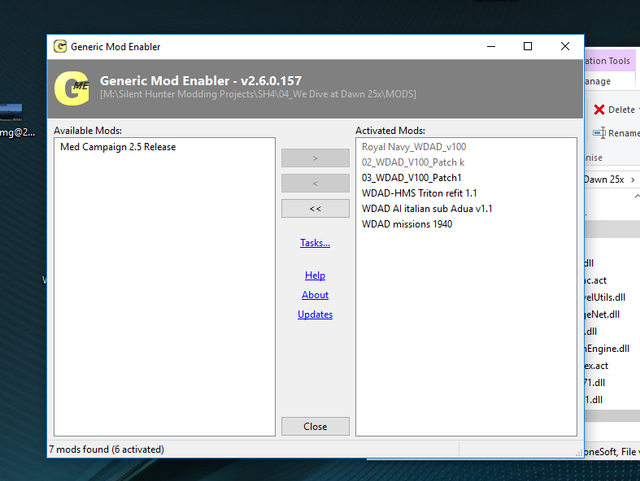Select the eNet.dll file in Explorer
The height and width of the screenshot is (481, 640).
pos(602,314)
